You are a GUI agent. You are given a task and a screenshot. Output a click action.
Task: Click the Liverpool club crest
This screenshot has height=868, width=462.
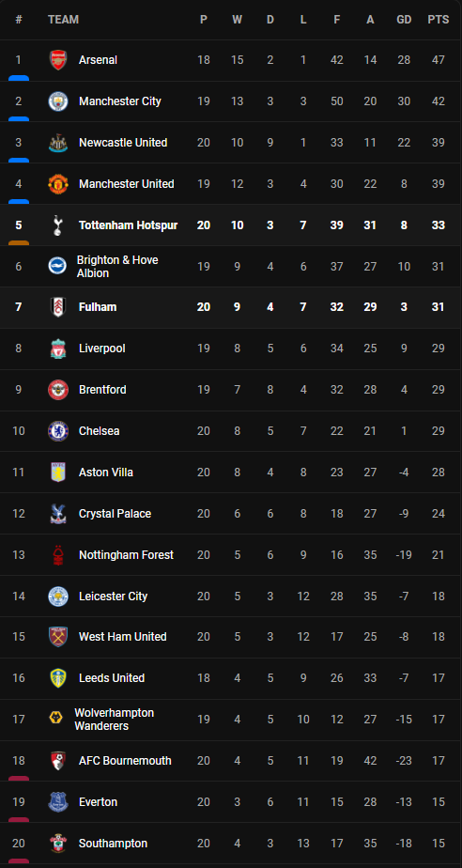coord(58,349)
